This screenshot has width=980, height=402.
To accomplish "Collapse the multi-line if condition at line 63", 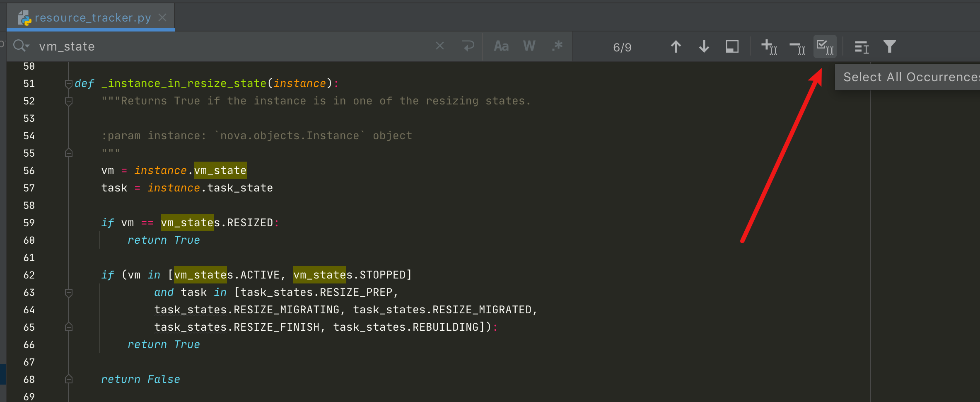I will 69,293.
